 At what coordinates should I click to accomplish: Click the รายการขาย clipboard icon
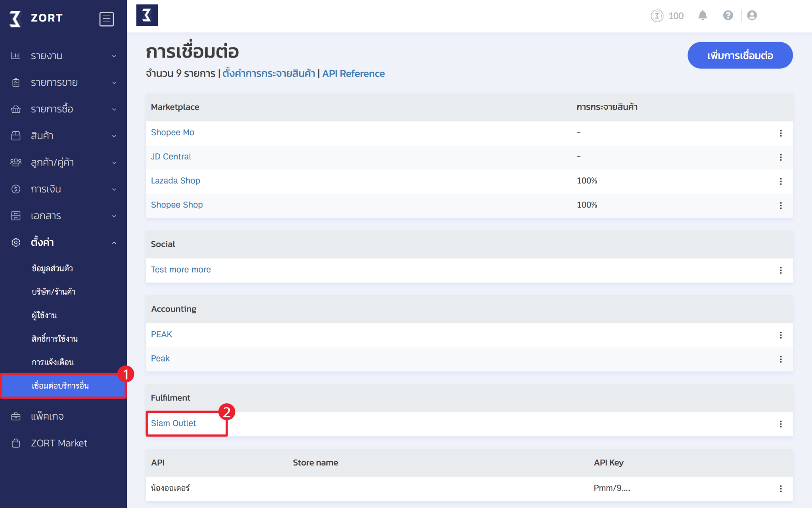pos(16,83)
